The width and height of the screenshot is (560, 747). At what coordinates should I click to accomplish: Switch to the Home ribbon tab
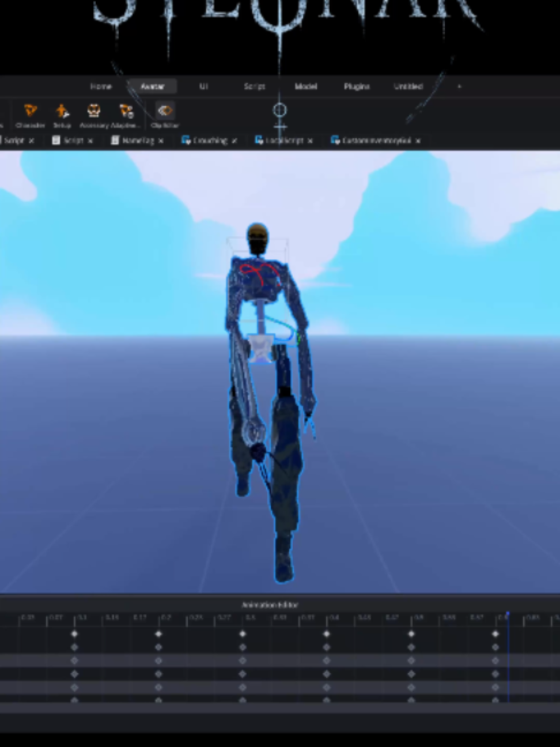click(101, 86)
